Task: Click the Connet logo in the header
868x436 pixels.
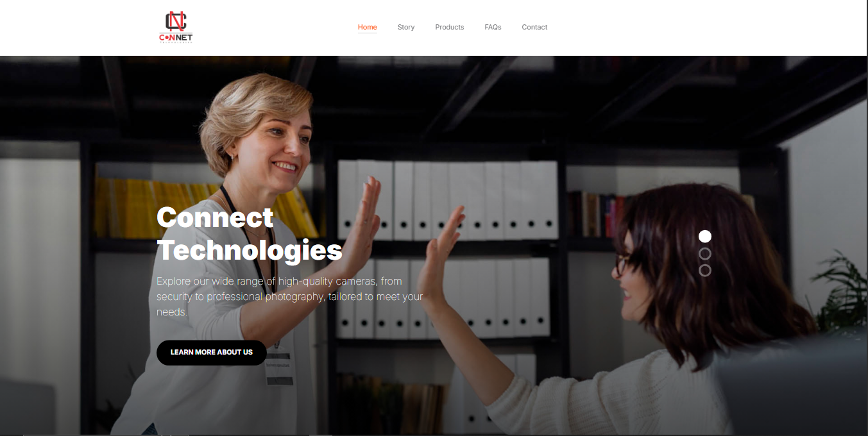Action: click(x=176, y=28)
